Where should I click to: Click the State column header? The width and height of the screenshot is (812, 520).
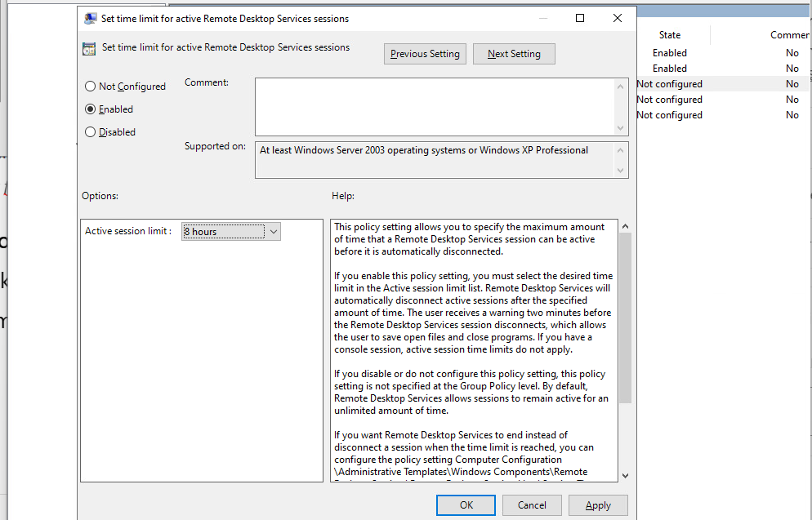click(670, 35)
